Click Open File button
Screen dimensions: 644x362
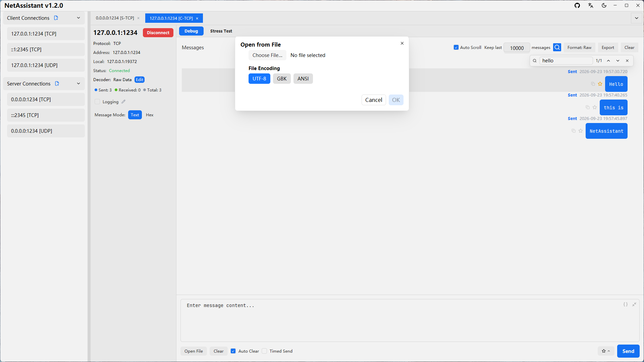click(194, 351)
